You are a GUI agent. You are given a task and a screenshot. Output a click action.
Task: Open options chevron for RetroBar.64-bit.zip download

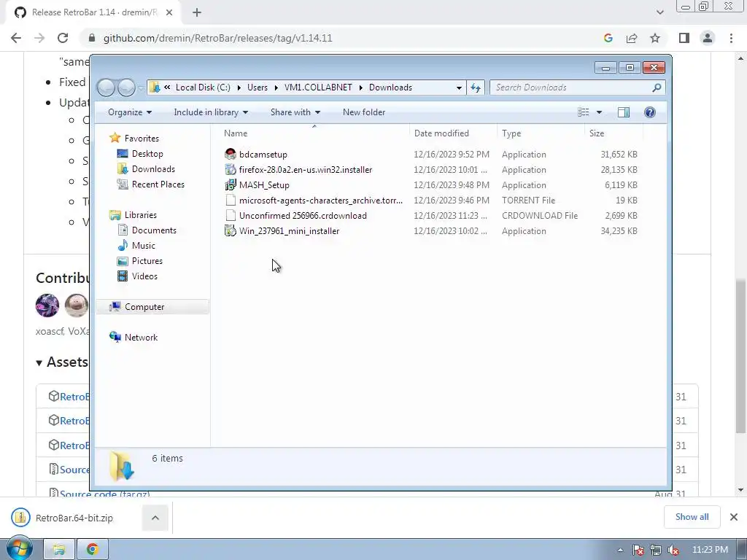[155, 518]
